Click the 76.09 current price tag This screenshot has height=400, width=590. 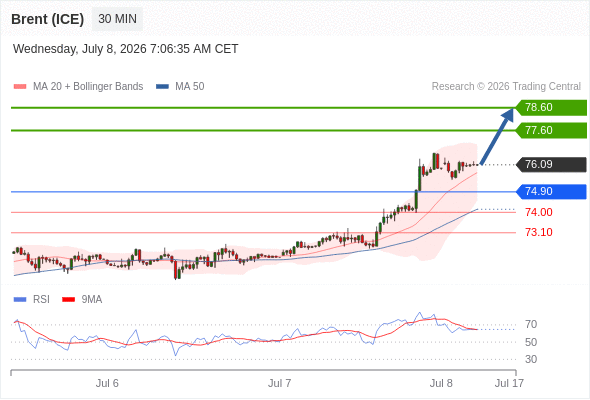pos(551,164)
